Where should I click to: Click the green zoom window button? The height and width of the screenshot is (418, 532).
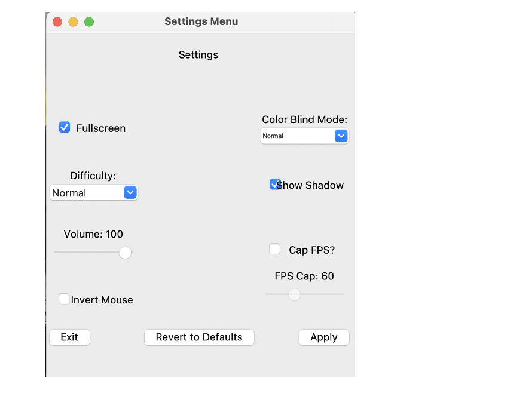89,22
